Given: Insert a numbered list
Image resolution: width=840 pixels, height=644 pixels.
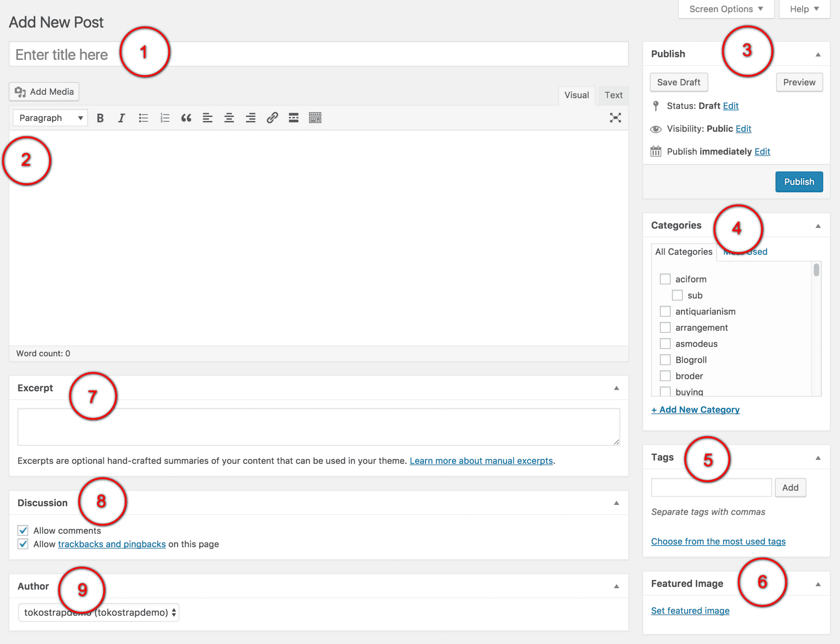Looking at the screenshot, I should pos(165,118).
